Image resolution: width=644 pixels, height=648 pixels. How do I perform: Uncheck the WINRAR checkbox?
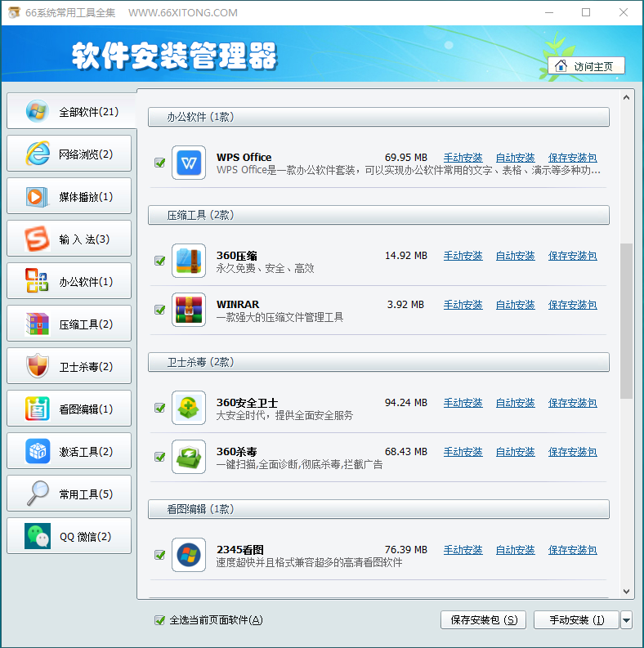coord(160,310)
